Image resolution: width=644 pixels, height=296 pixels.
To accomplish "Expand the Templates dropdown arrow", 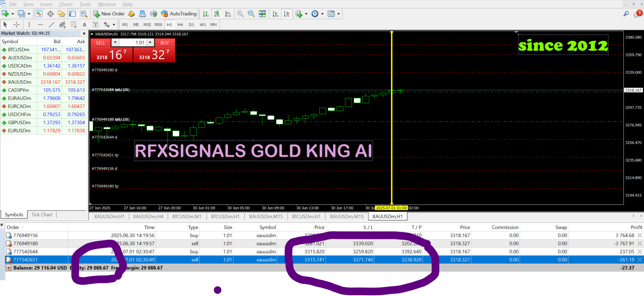I will pos(339,14).
